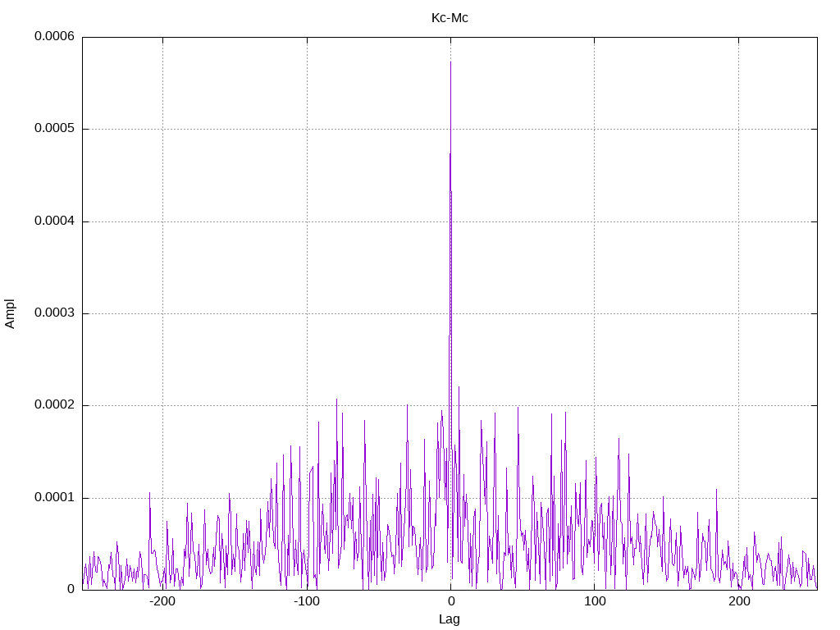The image size is (840, 630).
Task: Click y-axis tick label 0.0003
Action: pyautogui.click(x=55, y=313)
